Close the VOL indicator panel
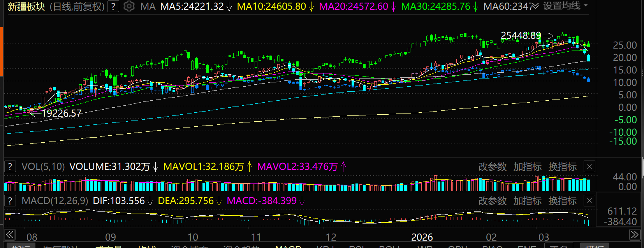The image size is (644, 248). [589, 167]
